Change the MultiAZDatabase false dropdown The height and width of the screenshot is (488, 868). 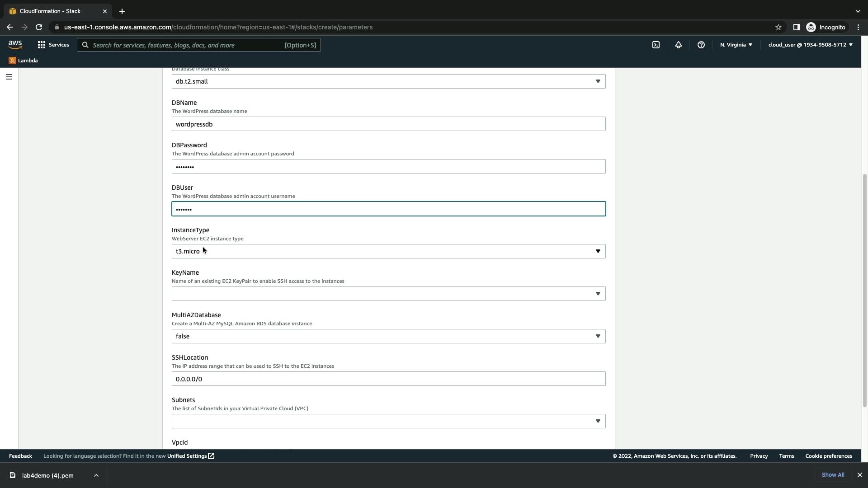[x=388, y=336]
